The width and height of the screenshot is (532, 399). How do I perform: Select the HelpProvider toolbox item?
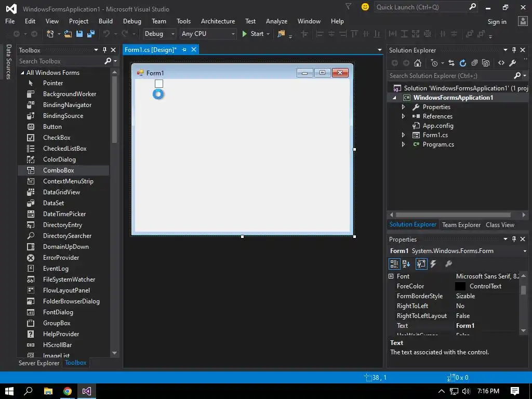[x=63, y=334]
